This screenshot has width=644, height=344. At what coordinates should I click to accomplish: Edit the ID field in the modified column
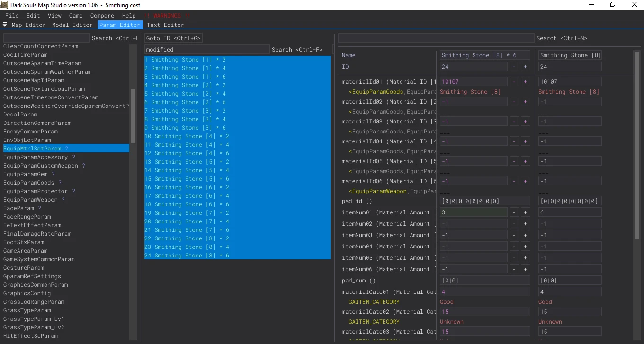[x=474, y=67]
